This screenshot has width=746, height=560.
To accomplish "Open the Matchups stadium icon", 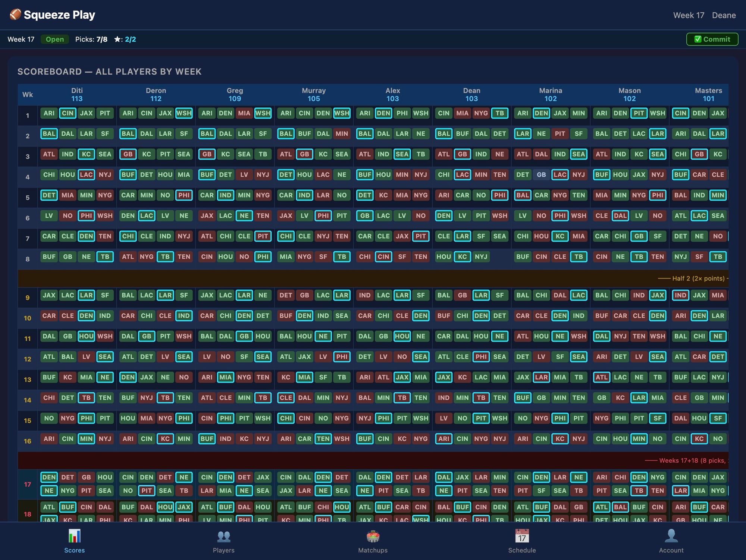I will (x=373, y=536).
